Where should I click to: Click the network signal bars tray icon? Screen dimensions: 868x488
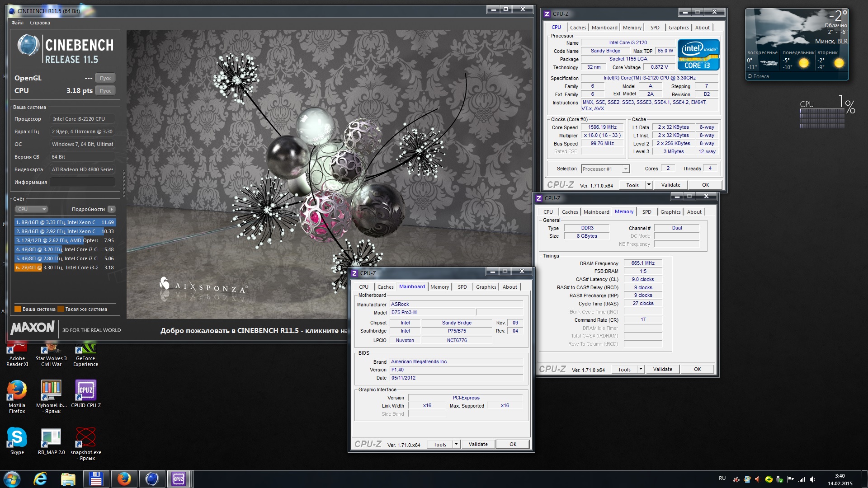[x=802, y=479]
